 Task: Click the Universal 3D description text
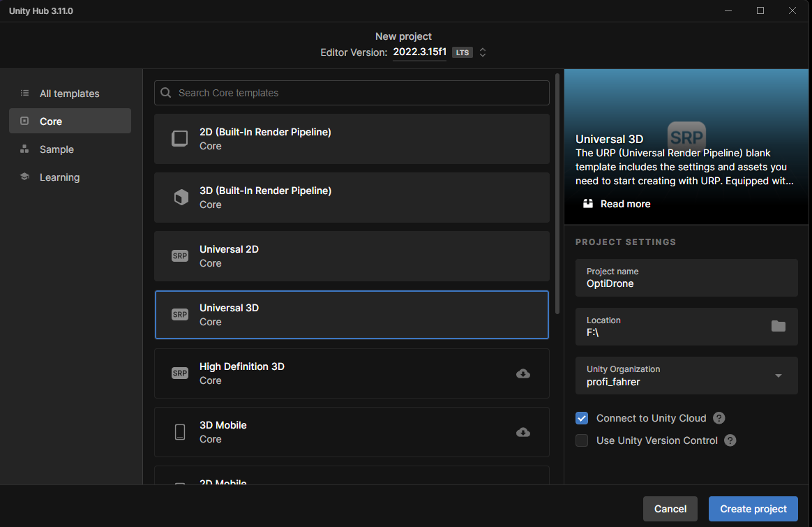(x=684, y=167)
